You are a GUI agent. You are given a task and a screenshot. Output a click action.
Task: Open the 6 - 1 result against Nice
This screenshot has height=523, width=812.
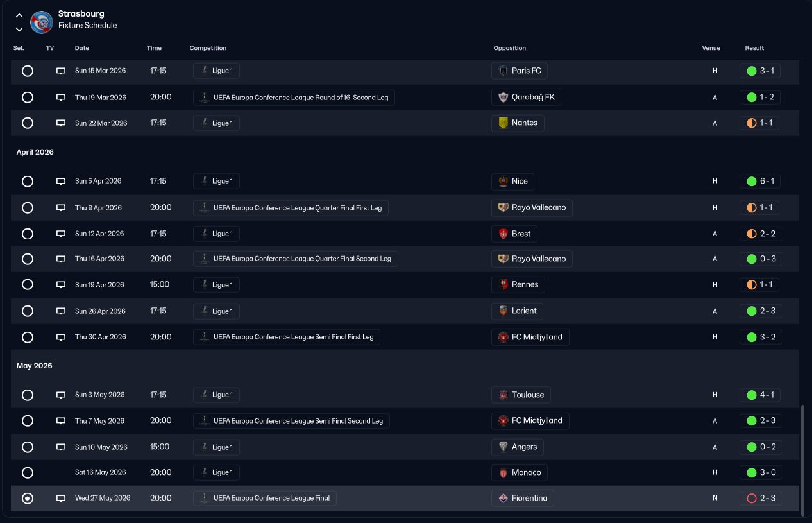click(760, 182)
